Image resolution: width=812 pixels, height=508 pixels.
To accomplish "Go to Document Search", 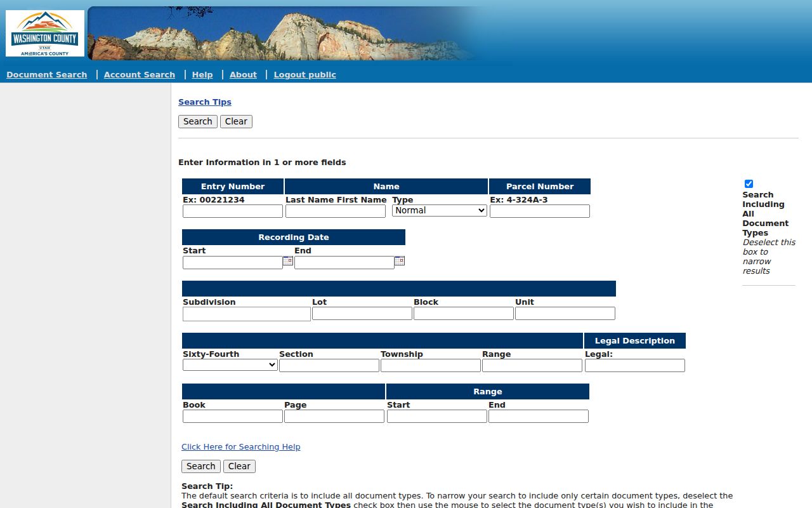I will click(47, 74).
